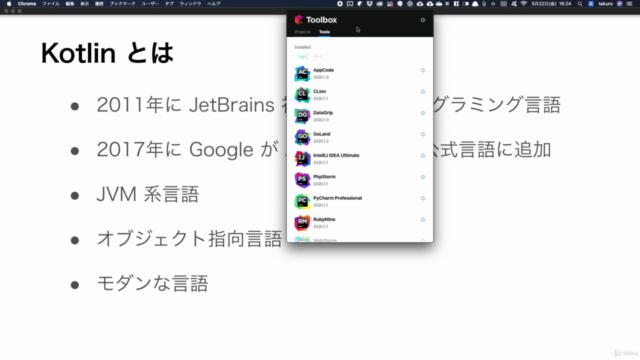640x360 pixels.
Task: Launch PyCharm Professional from list
Action: click(x=360, y=201)
